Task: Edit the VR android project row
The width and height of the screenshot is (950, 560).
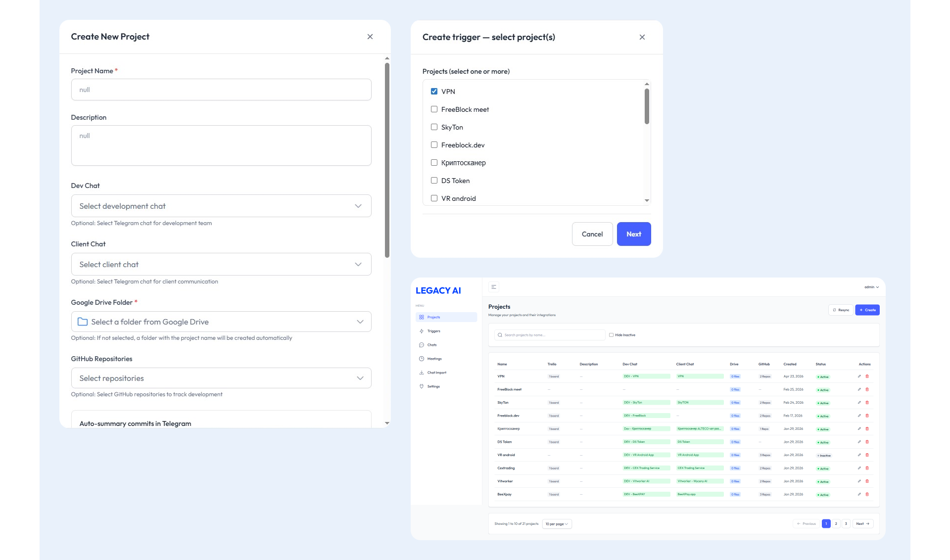Action: click(859, 455)
